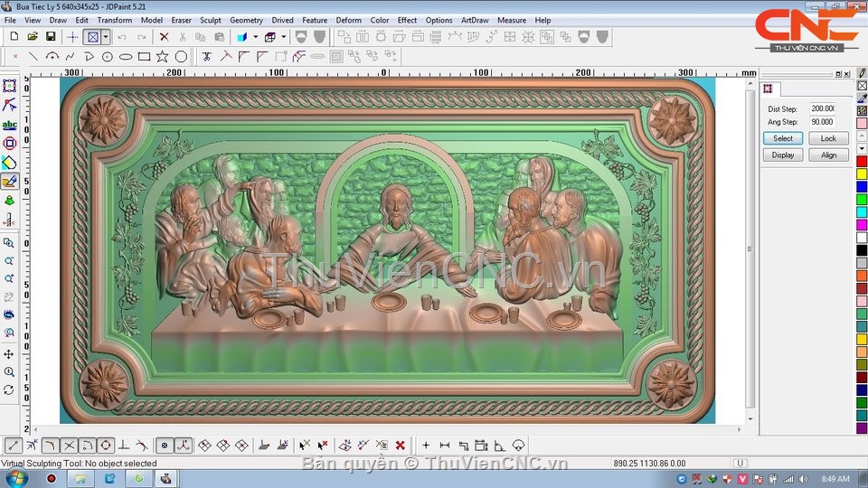The image size is (868, 488).
Task: Toggle intersection snap in bottom toolbar
Action: [69, 445]
